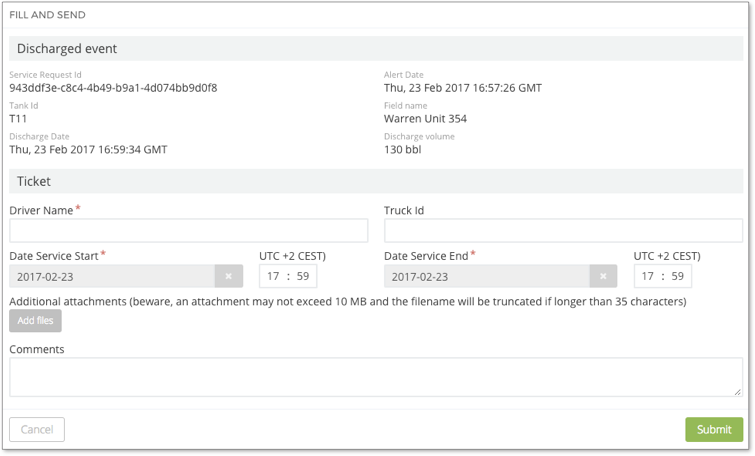Cancel the ticket form
755x456 pixels.
pyautogui.click(x=37, y=429)
